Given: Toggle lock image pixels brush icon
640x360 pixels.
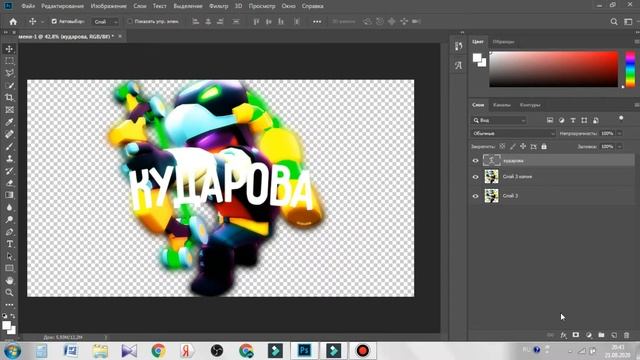Looking at the screenshot, I should (x=513, y=147).
